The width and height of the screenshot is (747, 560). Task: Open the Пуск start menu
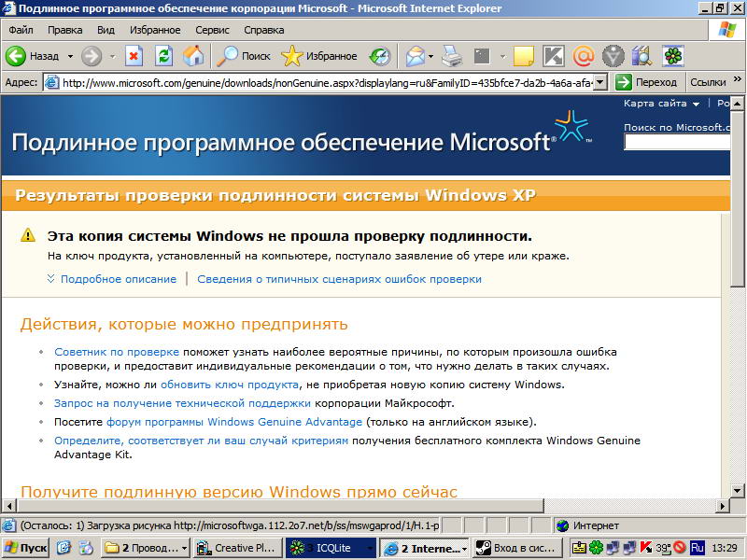pos(26,548)
